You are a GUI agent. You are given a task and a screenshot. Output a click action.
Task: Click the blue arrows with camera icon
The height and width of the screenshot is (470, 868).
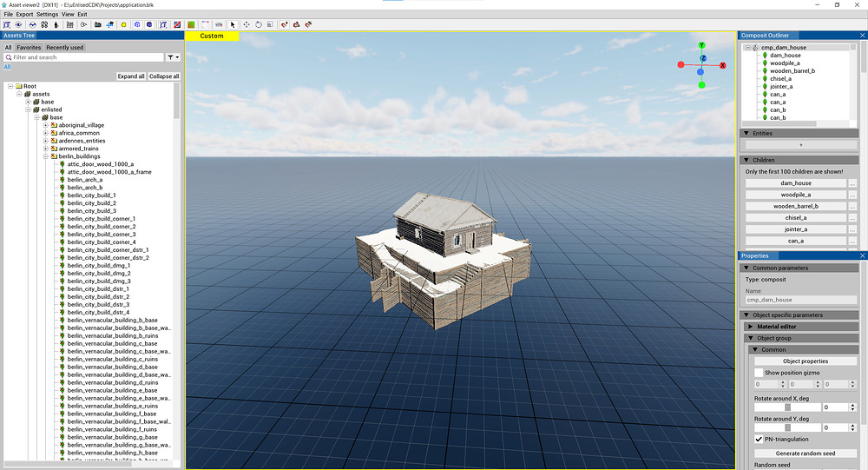110,24
